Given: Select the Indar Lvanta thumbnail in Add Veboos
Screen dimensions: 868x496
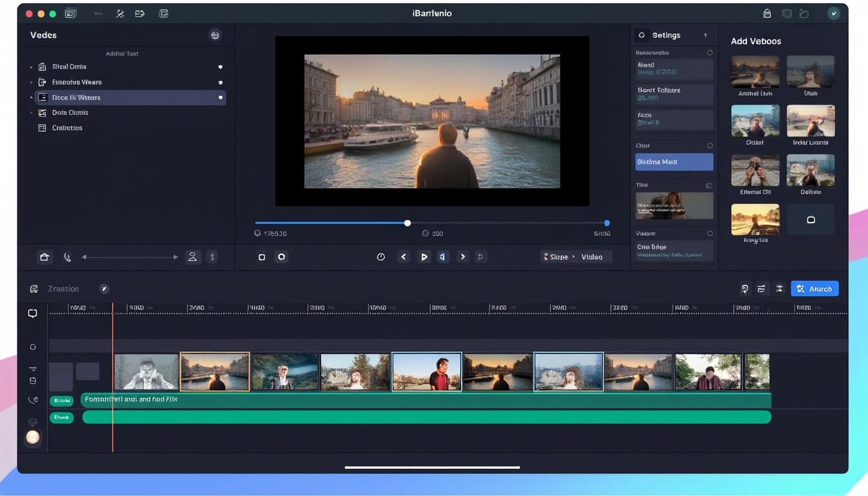Looking at the screenshot, I should click(x=811, y=121).
